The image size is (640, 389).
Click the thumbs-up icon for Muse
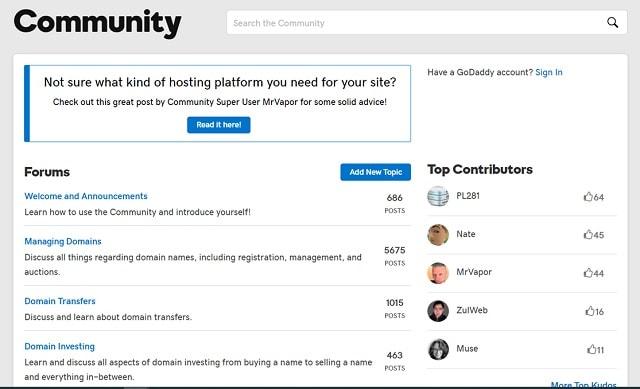pyautogui.click(x=591, y=349)
